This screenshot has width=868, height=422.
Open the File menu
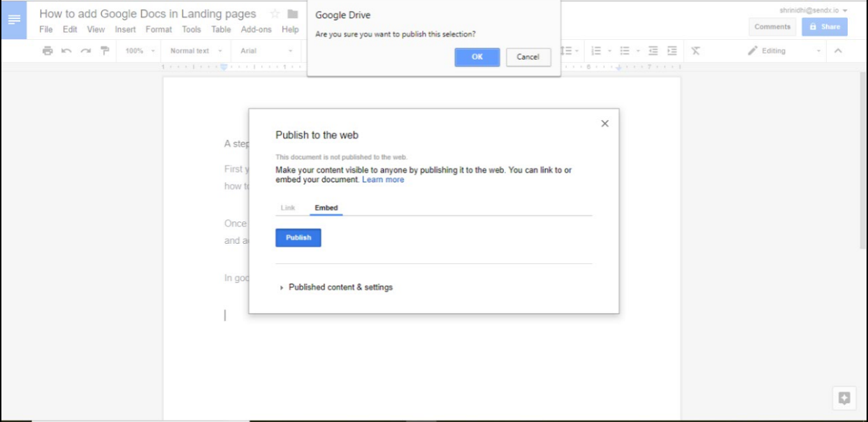[46, 29]
